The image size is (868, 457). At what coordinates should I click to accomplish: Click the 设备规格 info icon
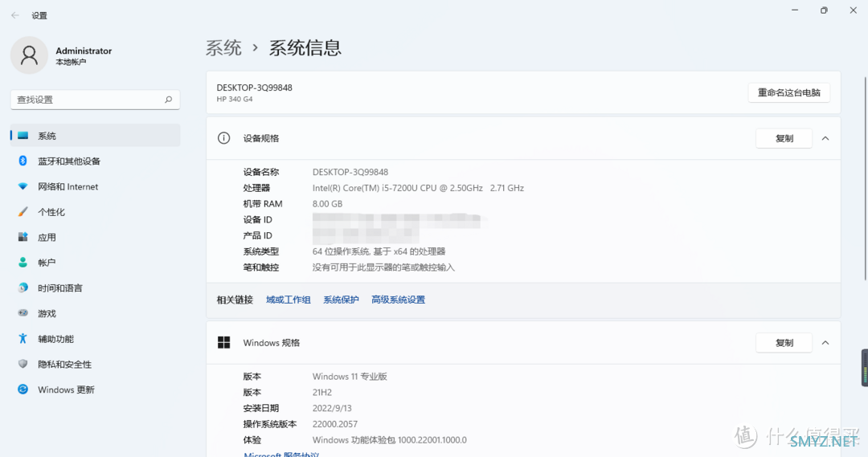[x=223, y=138]
